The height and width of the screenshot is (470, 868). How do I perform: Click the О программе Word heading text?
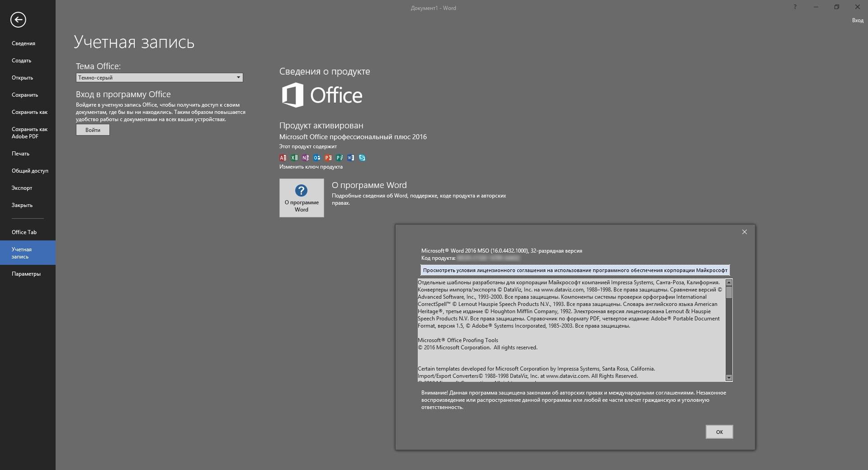369,185
